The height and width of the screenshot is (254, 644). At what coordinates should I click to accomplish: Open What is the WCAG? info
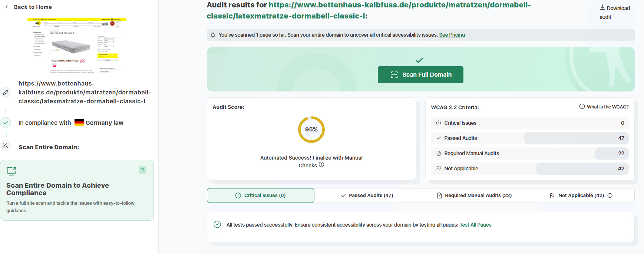(604, 107)
